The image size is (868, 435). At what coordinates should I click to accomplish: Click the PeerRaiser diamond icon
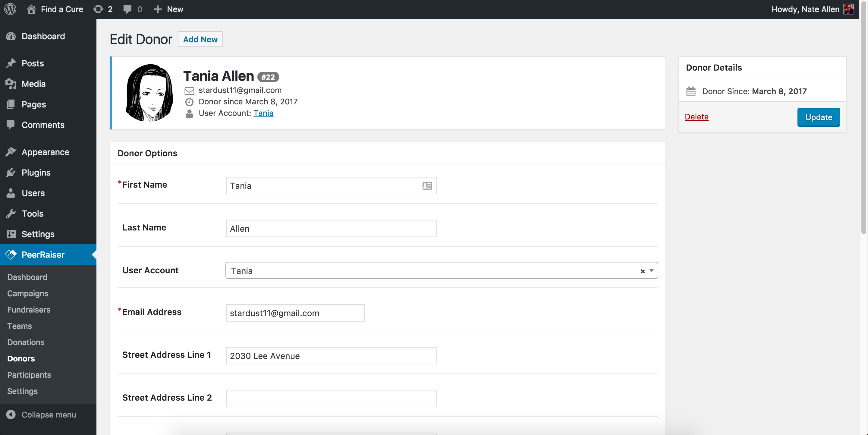[x=11, y=255]
